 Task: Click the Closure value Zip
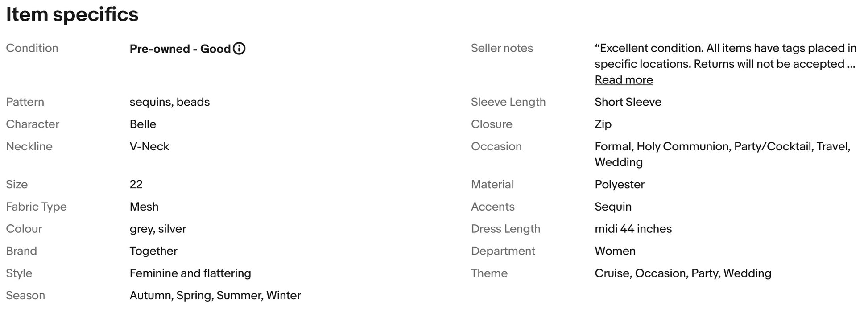coord(603,124)
